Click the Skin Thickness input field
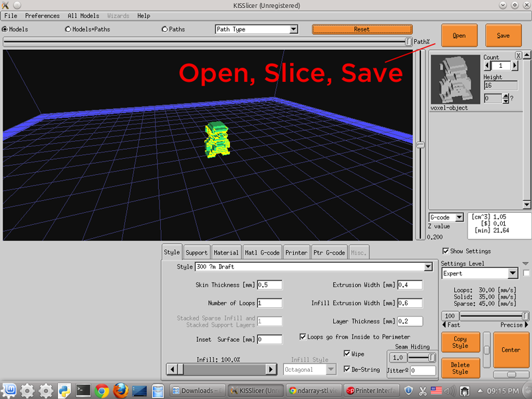This screenshot has width=532, height=399. coord(269,285)
